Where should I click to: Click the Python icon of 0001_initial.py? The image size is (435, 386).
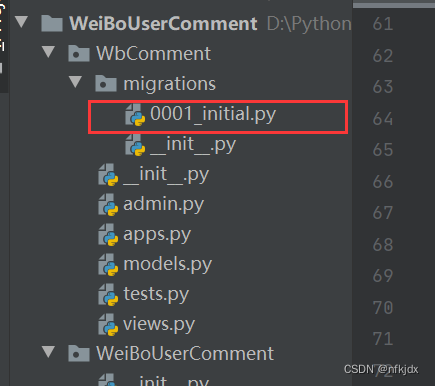[x=135, y=114]
